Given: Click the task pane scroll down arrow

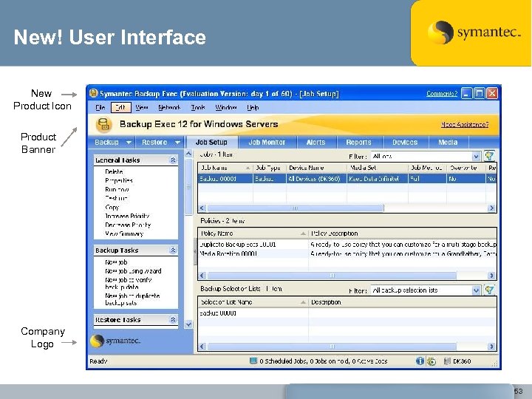Looking at the screenshot, I should click(x=188, y=324).
